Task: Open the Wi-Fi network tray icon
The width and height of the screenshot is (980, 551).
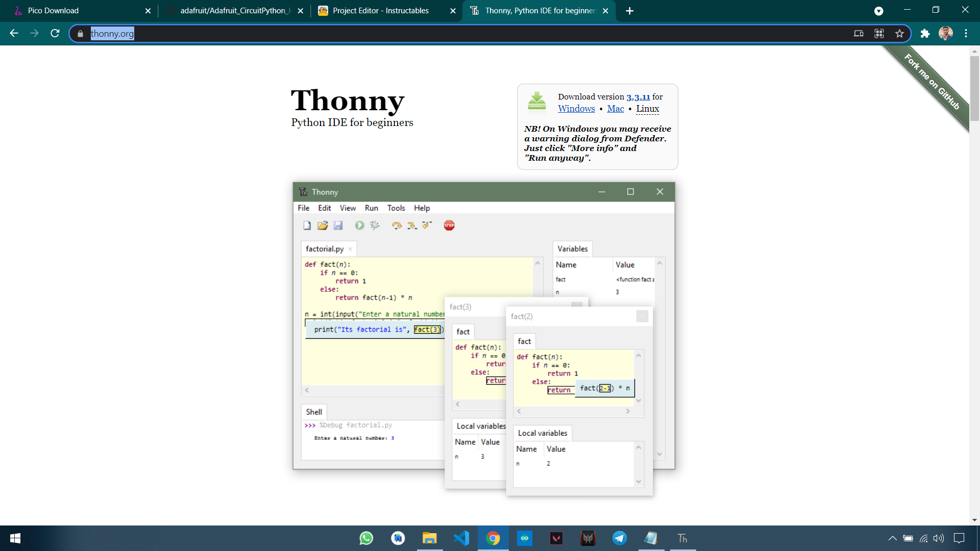Action: (924, 538)
